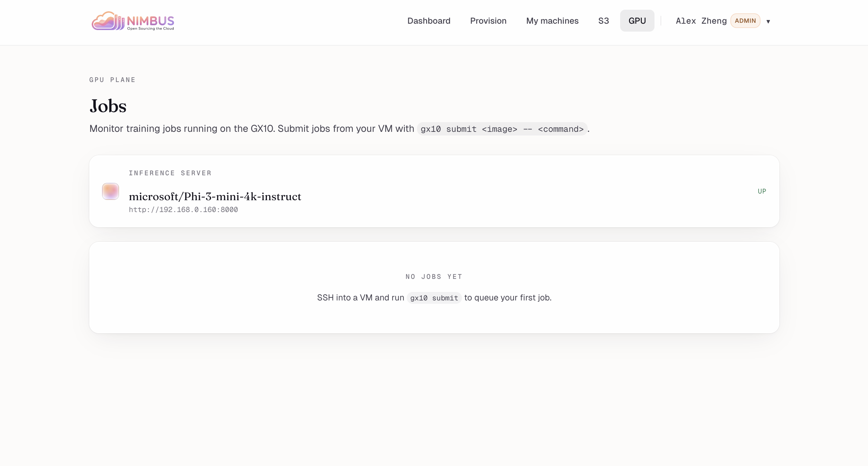Go to the Provision page
Image resolution: width=868 pixels, height=466 pixels.
point(488,21)
